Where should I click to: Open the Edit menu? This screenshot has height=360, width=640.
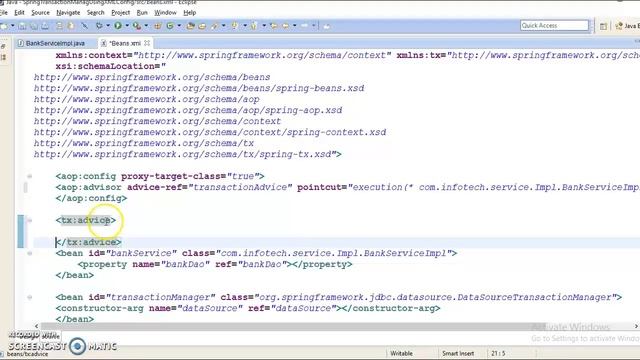[x=19, y=13]
